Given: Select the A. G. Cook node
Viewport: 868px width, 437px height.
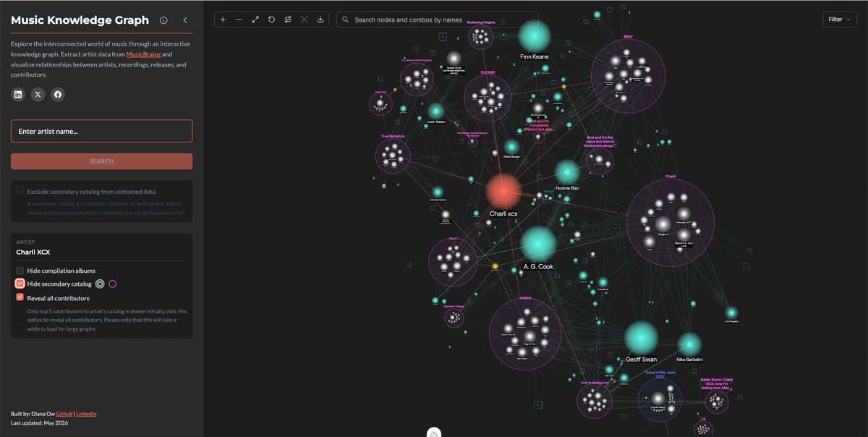Looking at the screenshot, I should click(x=538, y=244).
